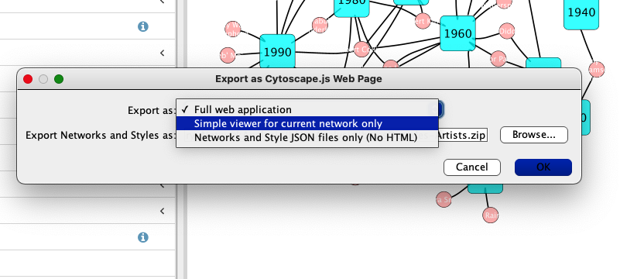Select 'Simple viewer for current network only' option
Viewport: 644px width, 279px height.
point(307,123)
